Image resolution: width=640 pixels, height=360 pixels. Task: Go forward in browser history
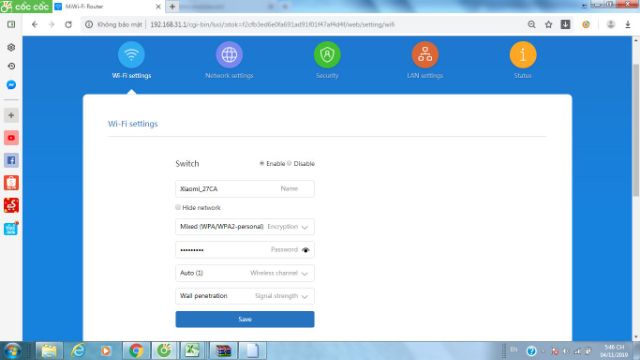pos(51,24)
